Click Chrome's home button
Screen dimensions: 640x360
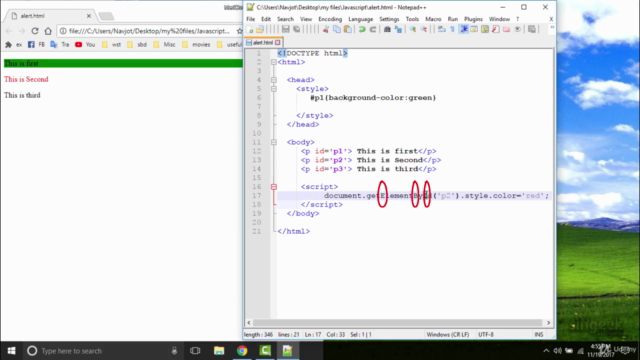click(x=48, y=31)
